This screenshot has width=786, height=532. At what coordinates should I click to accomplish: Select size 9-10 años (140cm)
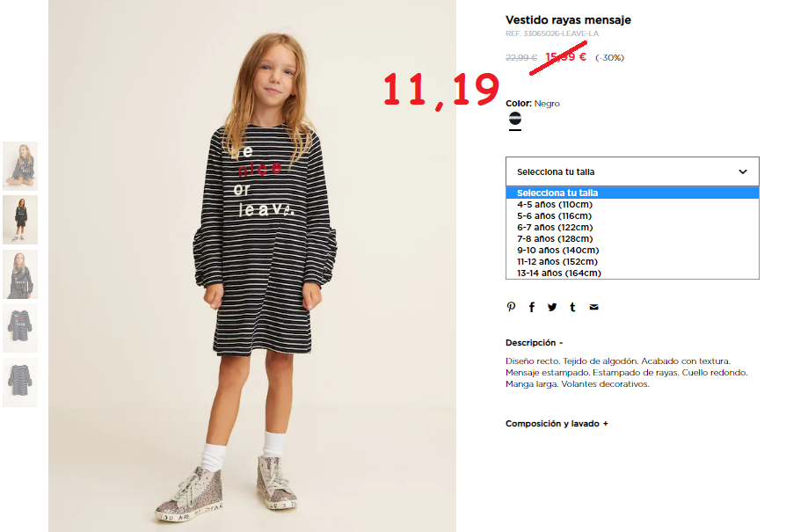click(x=632, y=251)
